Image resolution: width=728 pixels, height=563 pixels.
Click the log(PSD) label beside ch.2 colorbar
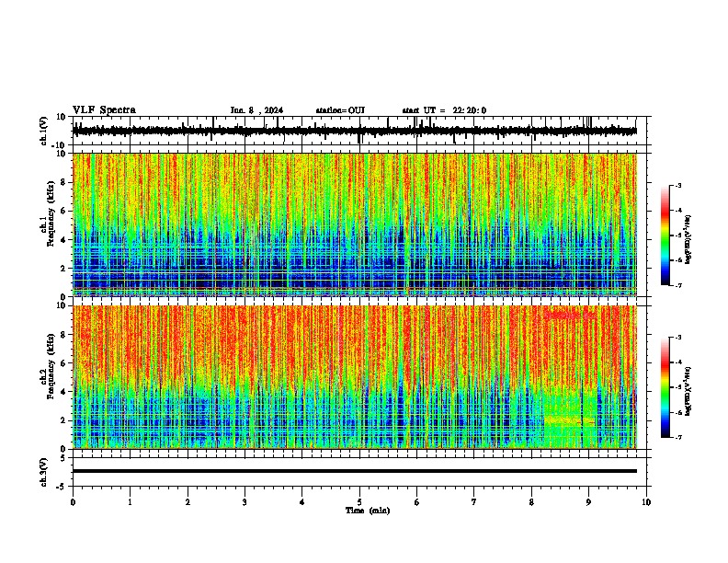(688, 391)
